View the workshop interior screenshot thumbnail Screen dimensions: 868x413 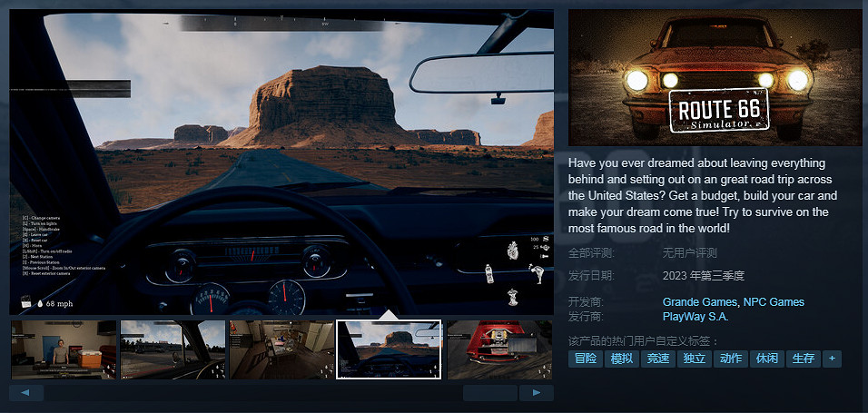pos(281,349)
